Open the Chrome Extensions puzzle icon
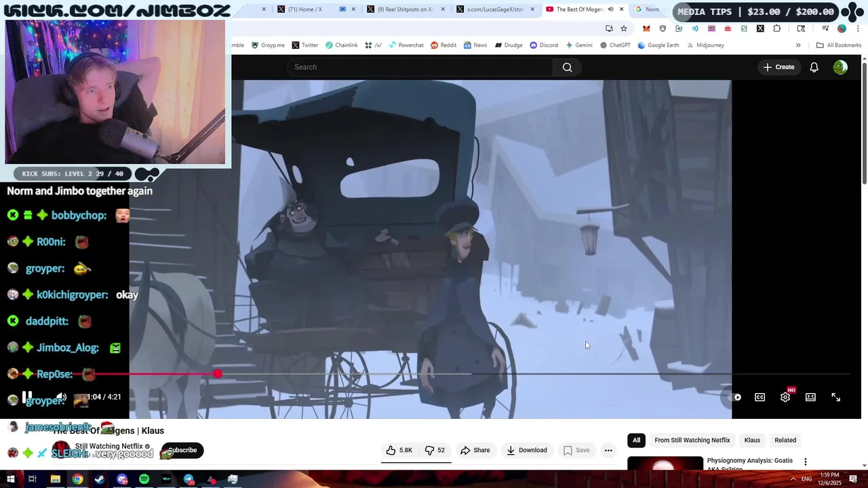Screen dimensions: 868x488 (777, 28)
